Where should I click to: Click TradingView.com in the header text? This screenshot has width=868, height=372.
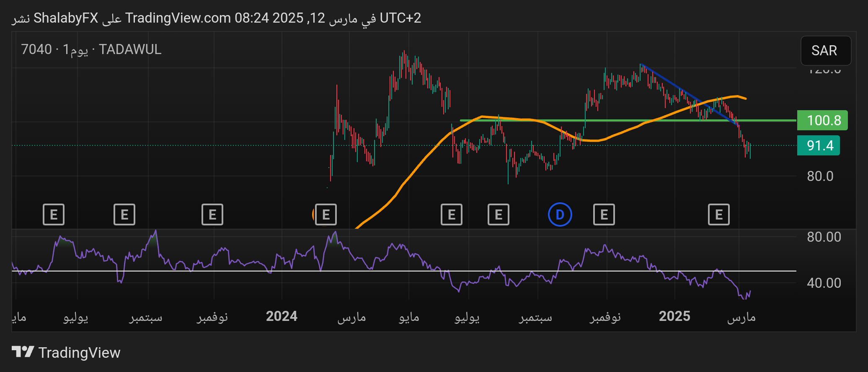178,18
